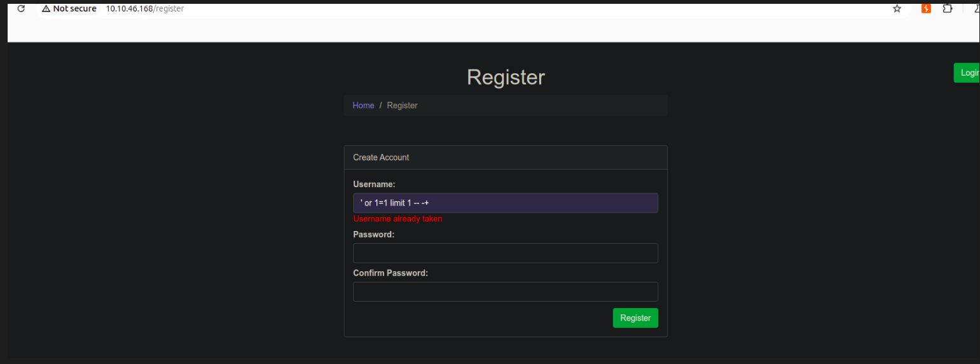Open the Extensions puzzle piece icon
Viewport: 980px width, 364px height.
(948, 9)
